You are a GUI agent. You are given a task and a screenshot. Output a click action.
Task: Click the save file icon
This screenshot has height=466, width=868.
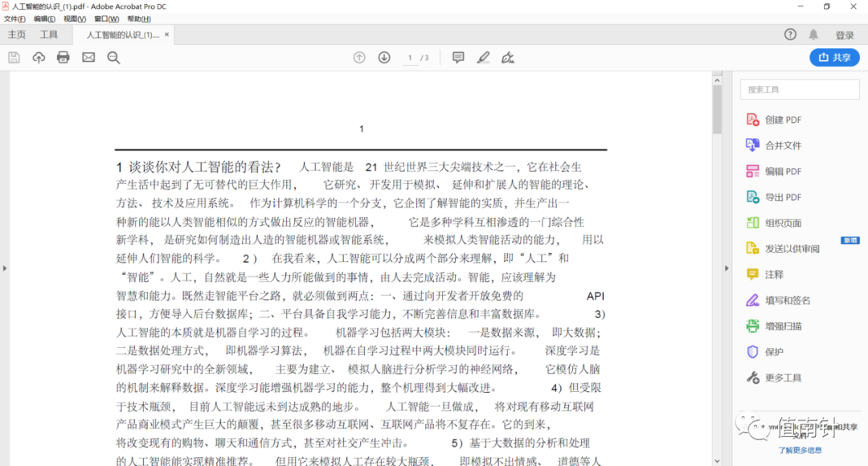14,58
